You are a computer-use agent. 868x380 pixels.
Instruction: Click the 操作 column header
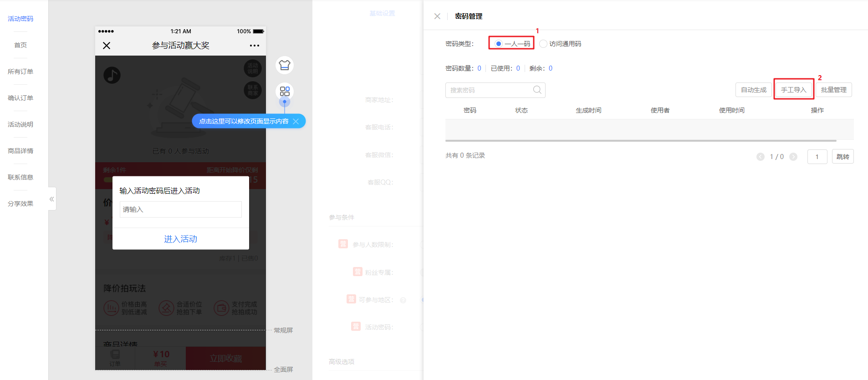coord(817,110)
